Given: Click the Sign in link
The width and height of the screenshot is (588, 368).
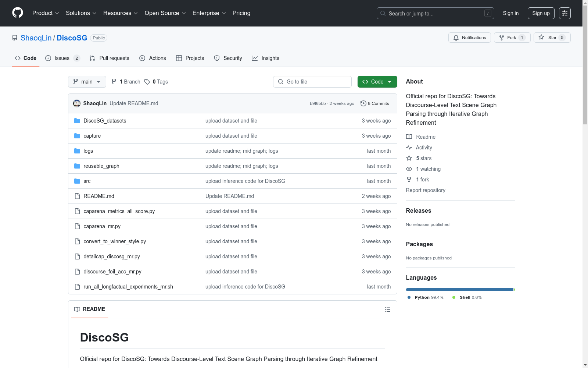Looking at the screenshot, I should pyautogui.click(x=511, y=13).
